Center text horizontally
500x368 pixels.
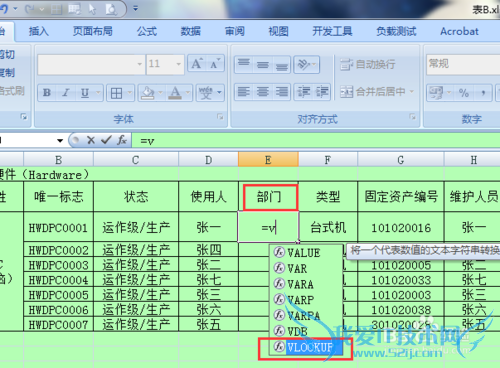point(263,92)
